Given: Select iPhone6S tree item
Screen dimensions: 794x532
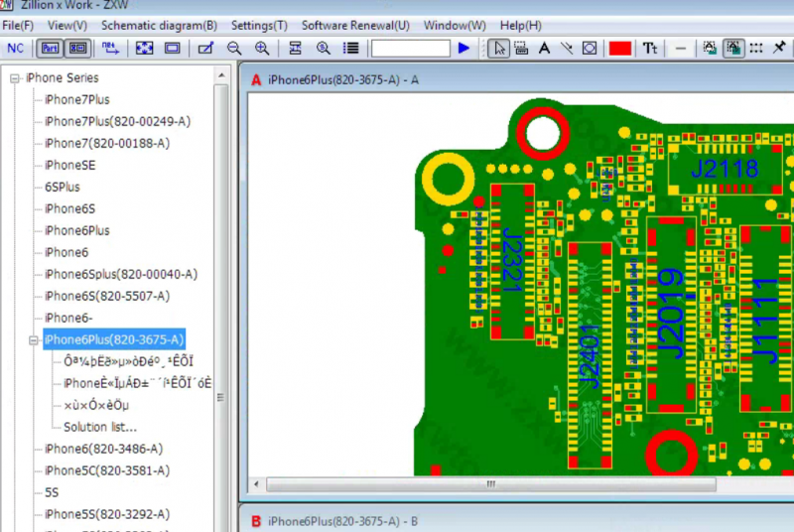Looking at the screenshot, I should tap(69, 208).
